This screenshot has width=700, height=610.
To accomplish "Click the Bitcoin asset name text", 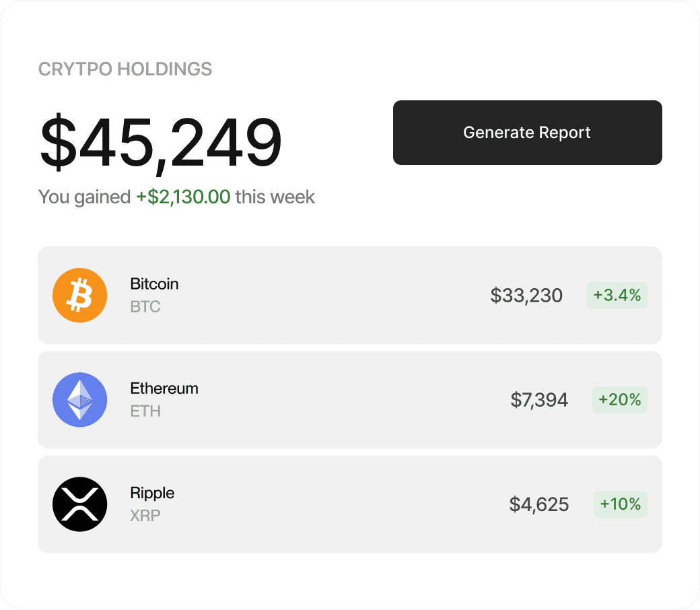I will click(x=154, y=283).
